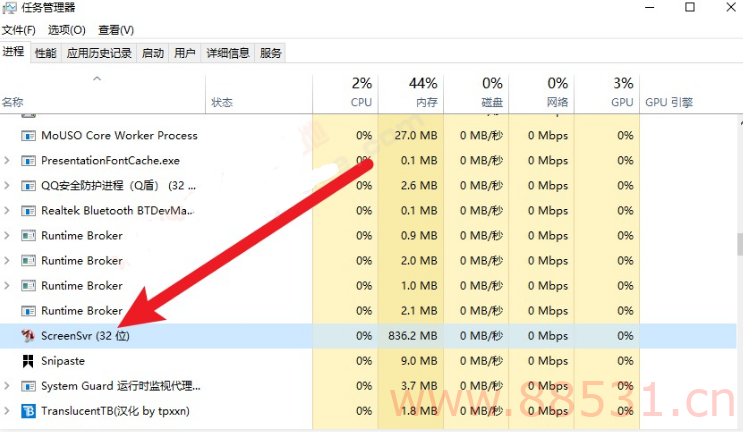The height and width of the screenshot is (432, 743).
Task: Expand the Realtek Bluetooth process group
Action: point(7,210)
